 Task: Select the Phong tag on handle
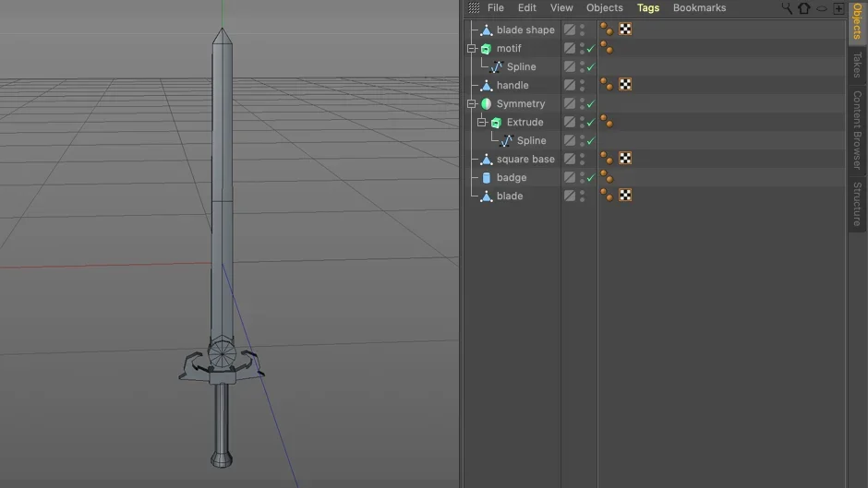607,85
